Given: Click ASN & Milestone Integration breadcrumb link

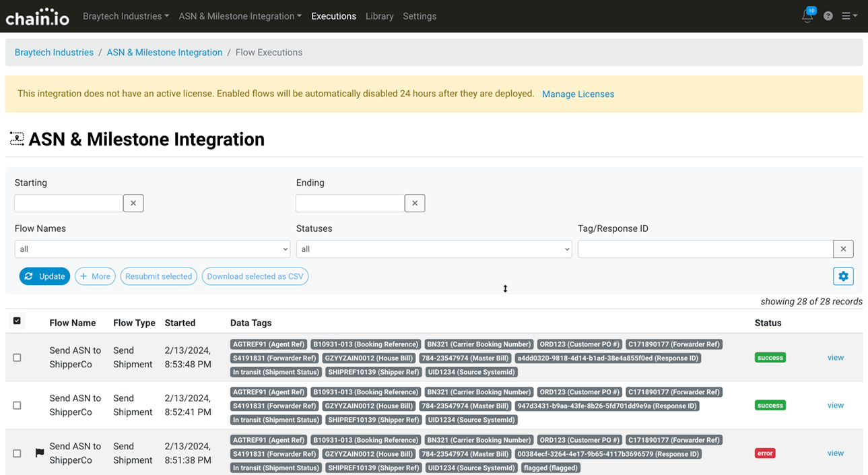Looking at the screenshot, I should click(x=164, y=53).
